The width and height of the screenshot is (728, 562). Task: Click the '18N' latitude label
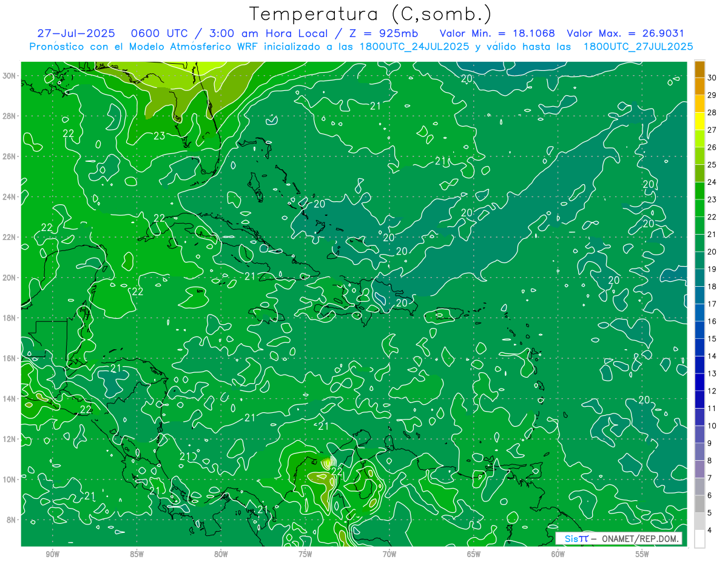point(9,318)
